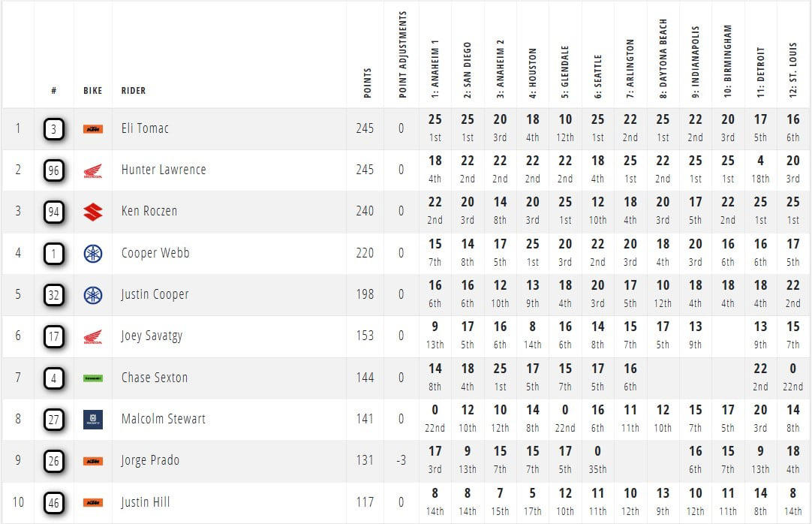This screenshot has width=812, height=524.
Task: Click the Husqvarna logo next to Malcolm Stewart
Action: 93,420
